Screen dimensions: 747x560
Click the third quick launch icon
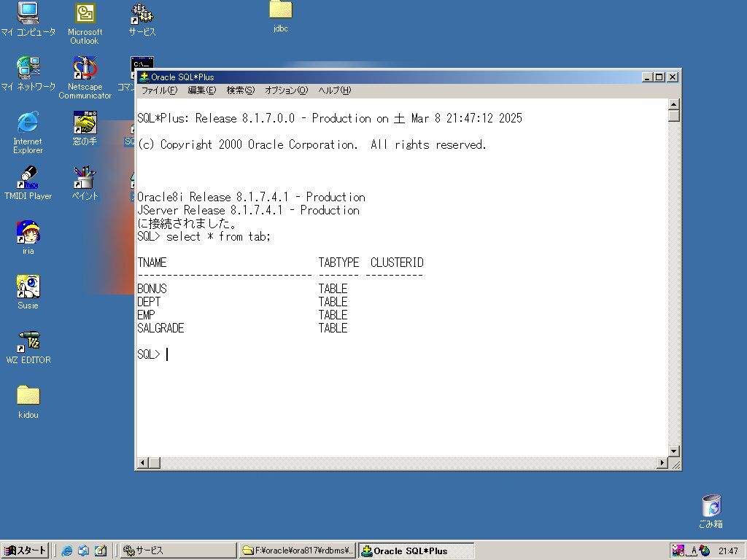(x=100, y=551)
